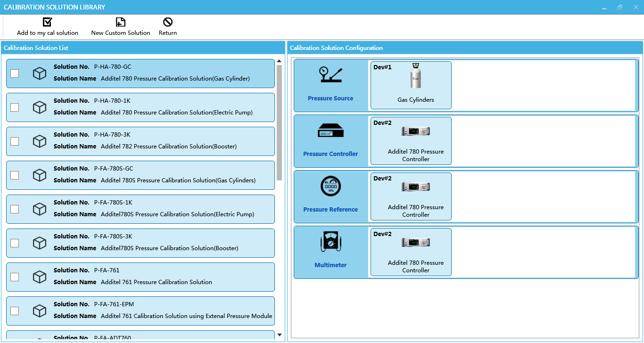644x343 pixels.
Task: Check the box for solution P-FA-761
Action: point(15,277)
